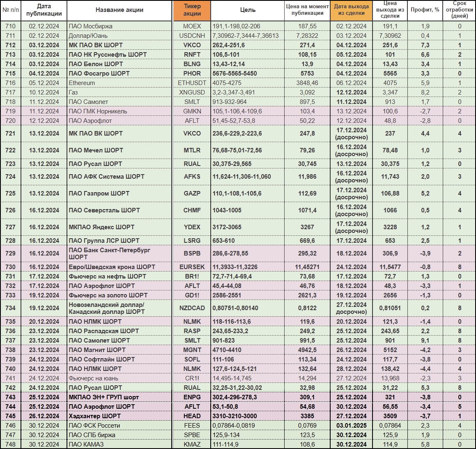
Task: Click the NZDCAD ticker cell
Action: point(192,308)
